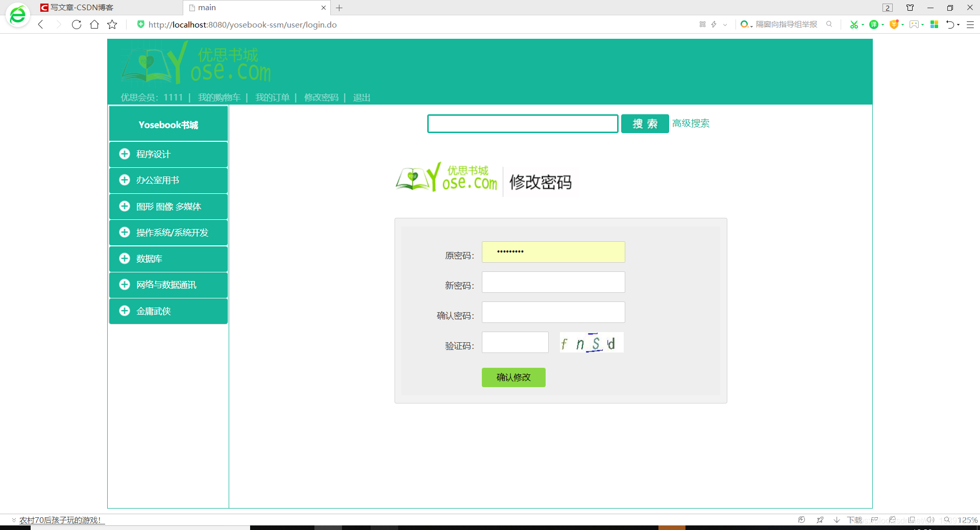Click the 验证码 input field
Viewport: 980px width, 530px height.
click(515, 342)
